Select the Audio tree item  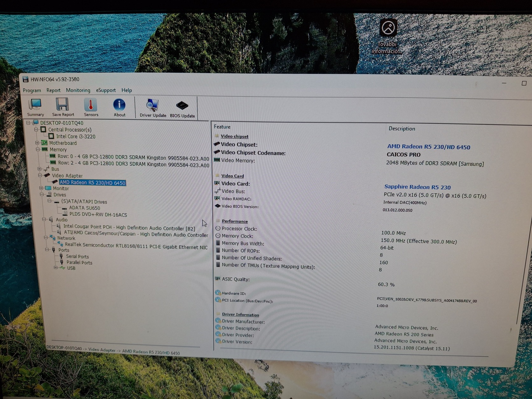(x=62, y=220)
